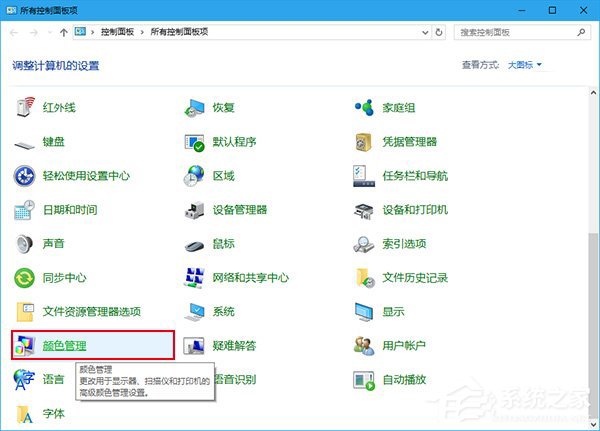Click the 语音识别 speech recognition link

pyautogui.click(x=235, y=379)
